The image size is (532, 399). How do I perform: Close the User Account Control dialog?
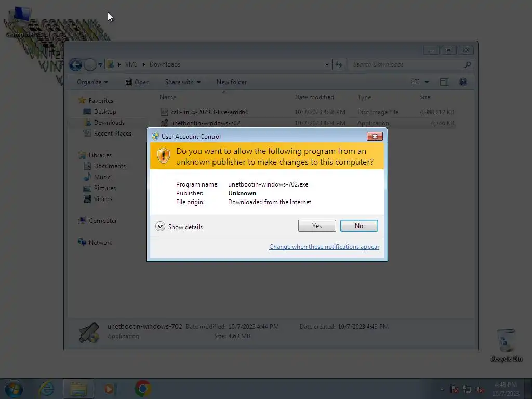pyautogui.click(x=375, y=137)
